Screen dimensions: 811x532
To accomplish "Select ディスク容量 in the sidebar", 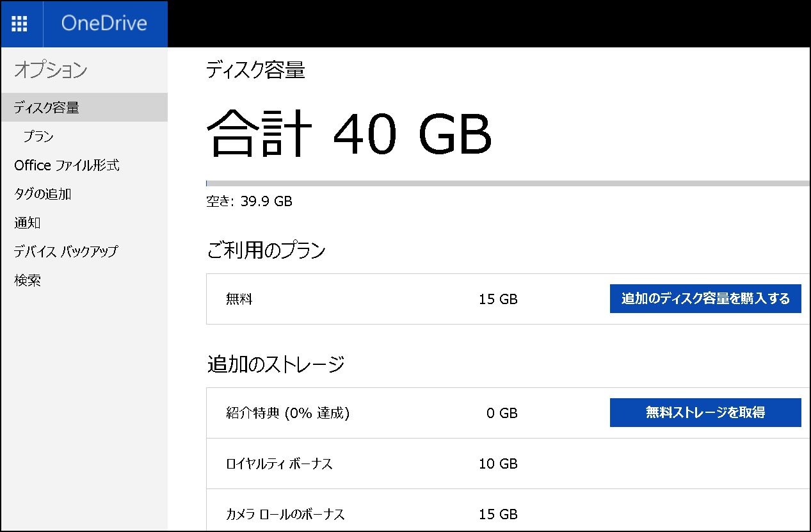I will tap(47, 108).
